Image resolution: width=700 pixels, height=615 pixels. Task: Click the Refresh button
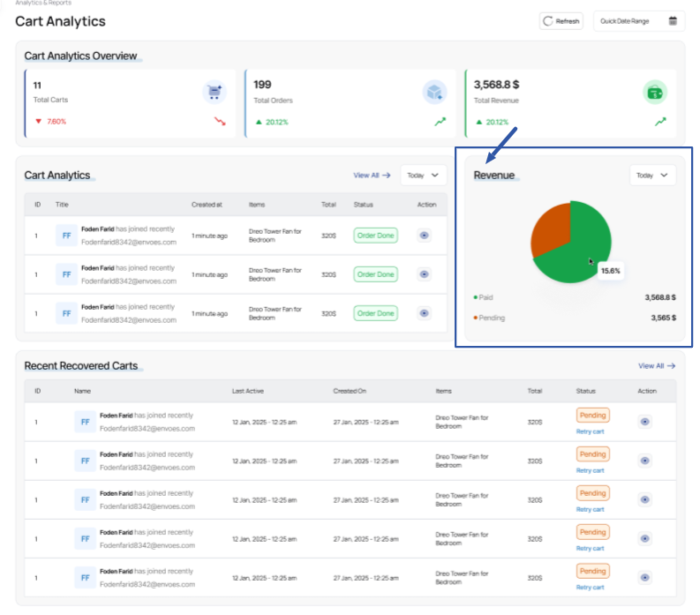pos(561,21)
